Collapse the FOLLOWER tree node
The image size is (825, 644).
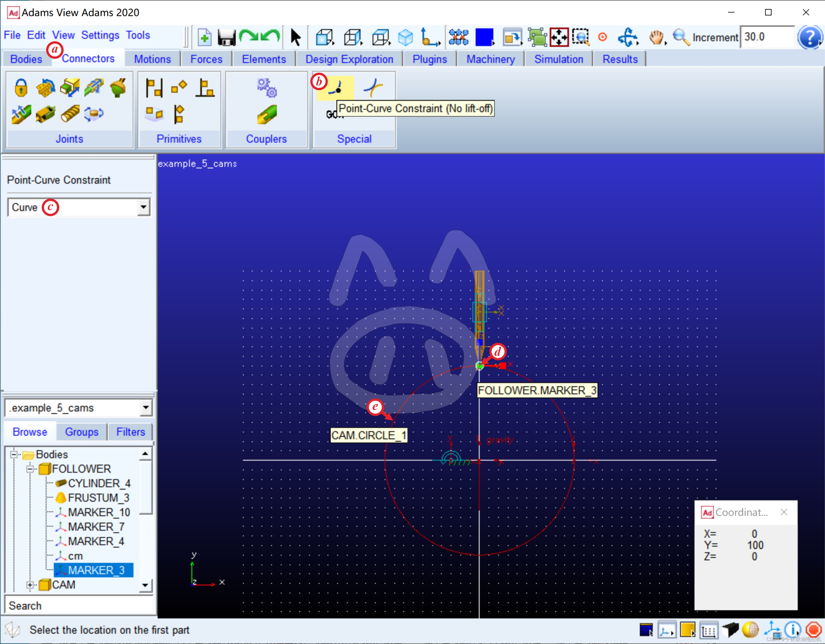point(30,469)
